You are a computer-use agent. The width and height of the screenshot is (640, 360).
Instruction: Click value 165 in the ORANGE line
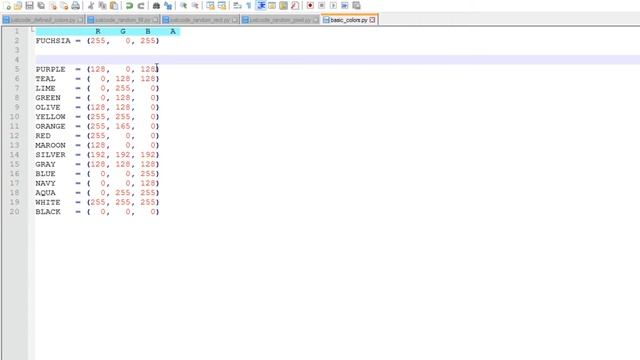(123, 126)
